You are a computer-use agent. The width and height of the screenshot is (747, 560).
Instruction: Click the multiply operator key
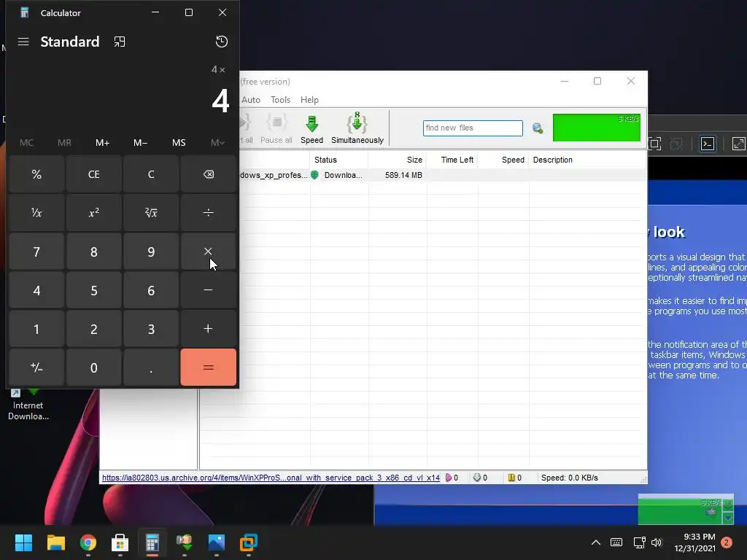coord(208,252)
